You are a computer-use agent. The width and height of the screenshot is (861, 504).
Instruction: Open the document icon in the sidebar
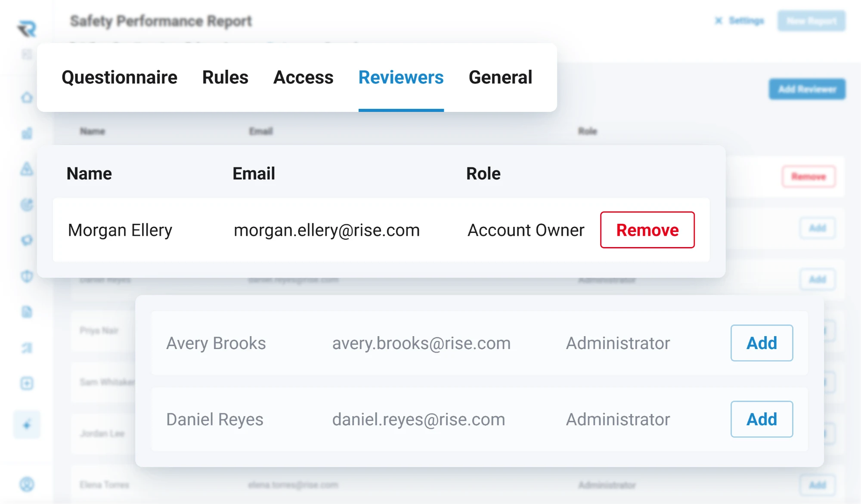point(27,312)
